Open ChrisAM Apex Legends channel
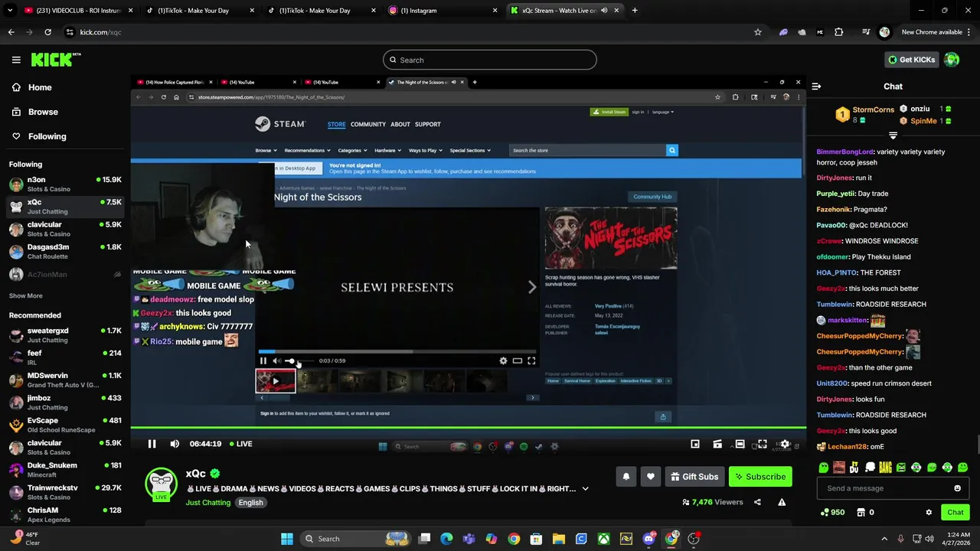This screenshot has width=980, height=551. point(65,515)
